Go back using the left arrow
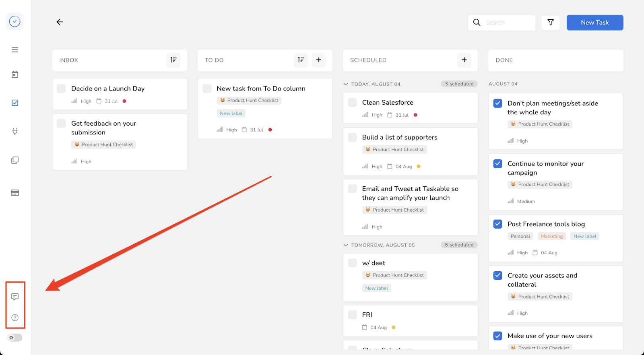Screen dimensions: 644x355 click(x=60, y=22)
